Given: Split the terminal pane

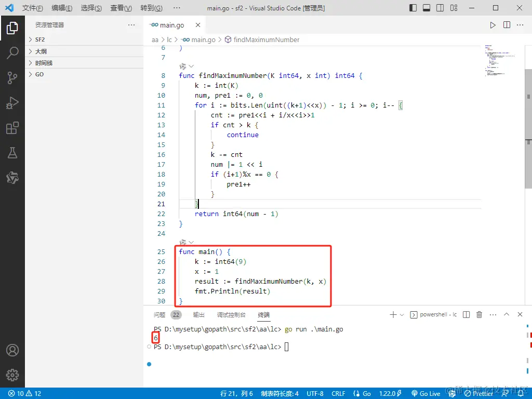Looking at the screenshot, I should coord(466,315).
